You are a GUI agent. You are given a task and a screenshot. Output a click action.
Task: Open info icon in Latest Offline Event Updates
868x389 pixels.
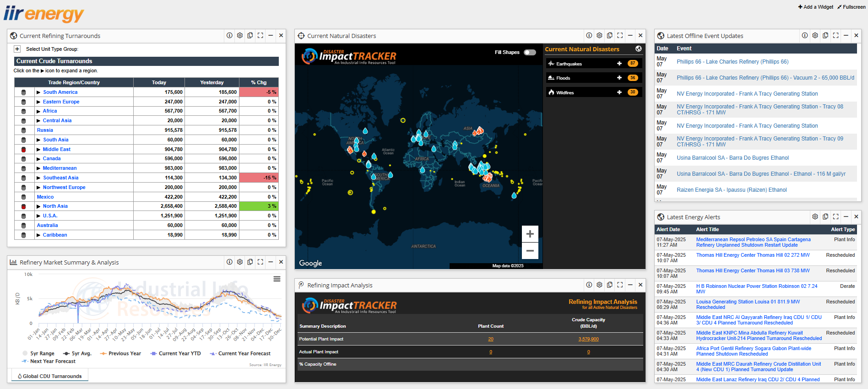click(x=805, y=35)
